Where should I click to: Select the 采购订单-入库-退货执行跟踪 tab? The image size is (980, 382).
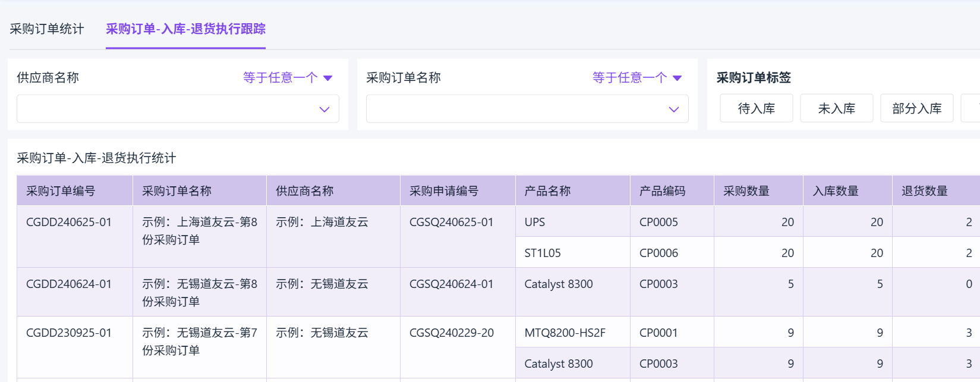click(x=185, y=29)
